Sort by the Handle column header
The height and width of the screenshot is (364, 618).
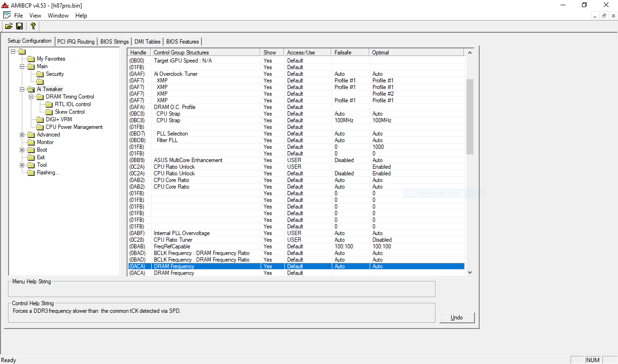[x=139, y=53]
